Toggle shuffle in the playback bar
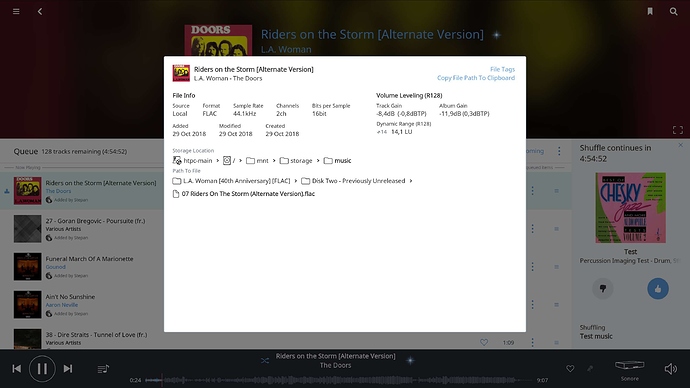 (264, 360)
